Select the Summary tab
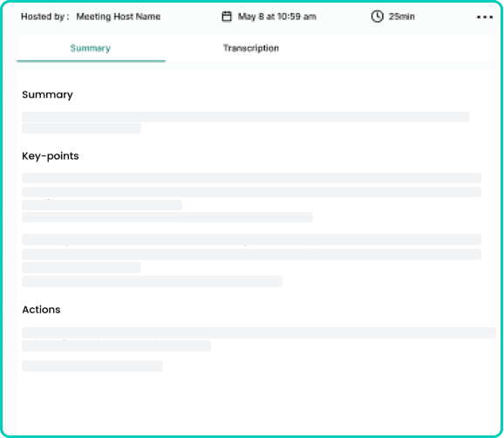Viewport: 504px width, 438px height. coord(91,48)
